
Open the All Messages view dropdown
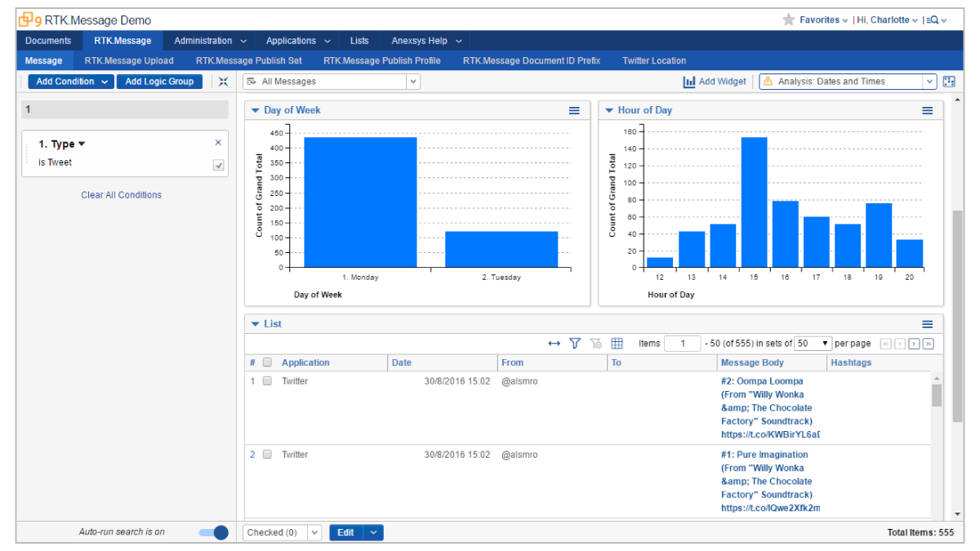point(413,82)
